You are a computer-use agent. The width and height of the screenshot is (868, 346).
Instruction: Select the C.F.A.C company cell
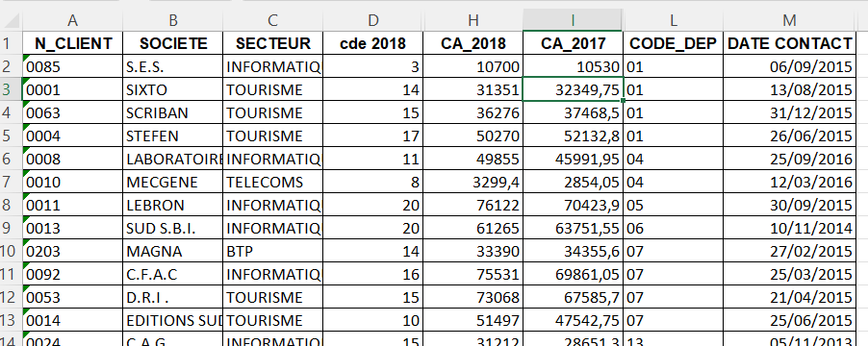(x=172, y=275)
